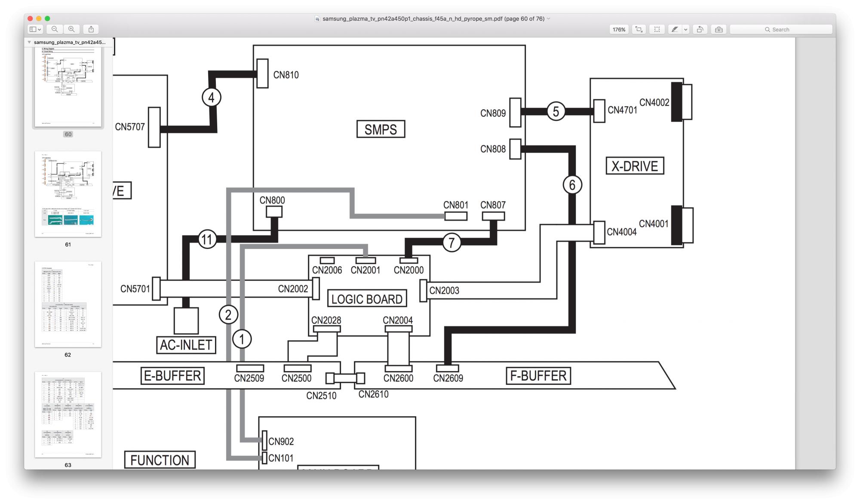Click the Share button in toolbar
Viewport: 860px width, 504px height.
[91, 29]
